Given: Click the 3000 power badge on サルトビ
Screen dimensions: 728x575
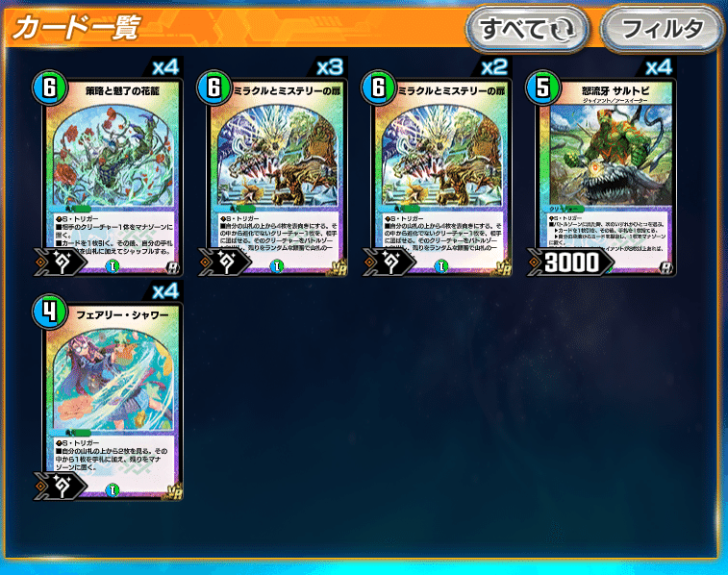Looking at the screenshot, I should [x=570, y=262].
